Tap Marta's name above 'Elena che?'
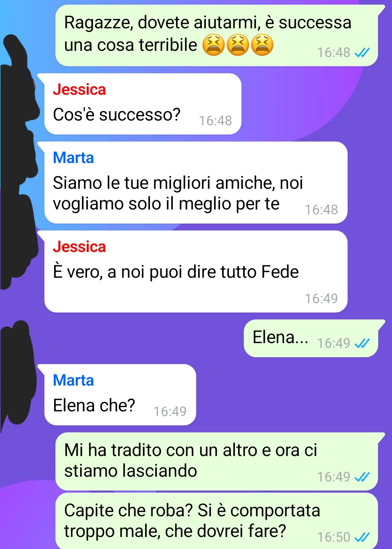Viewport: 392px width, 549px height. pos(73,381)
